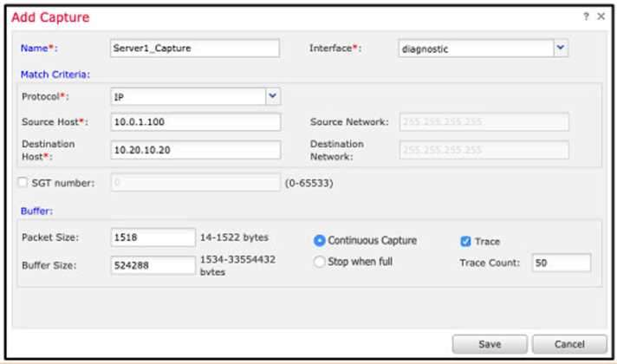Uncheck the Trace checkbox
Screen dimensions: 617x364
465,241
